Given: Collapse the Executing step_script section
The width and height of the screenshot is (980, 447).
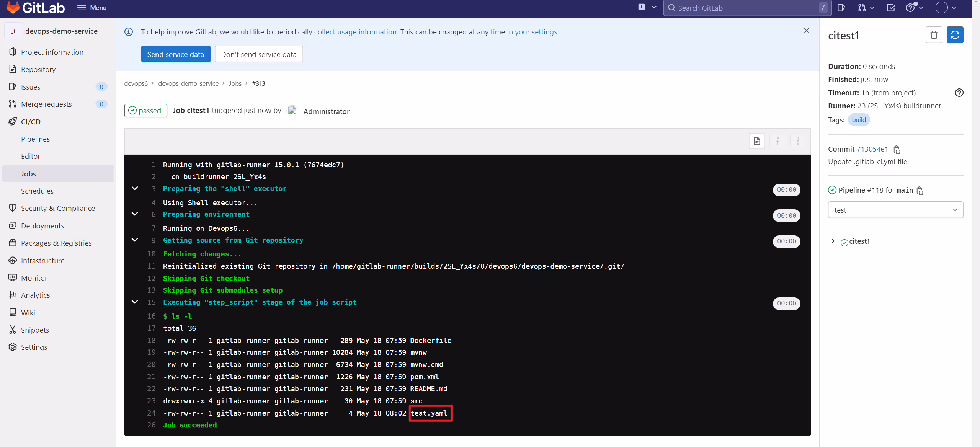Looking at the screenshot, I should [x=135, y=302].
